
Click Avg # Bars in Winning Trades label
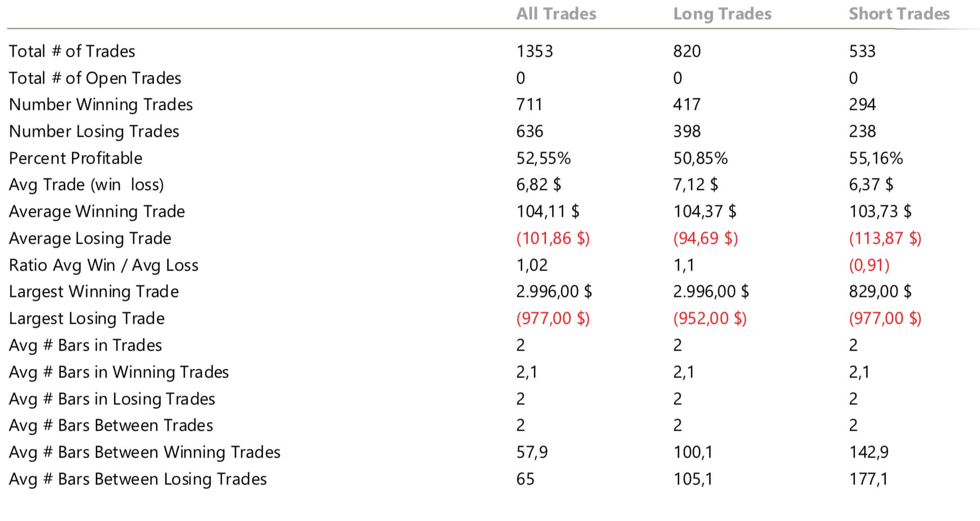point(119,372)
